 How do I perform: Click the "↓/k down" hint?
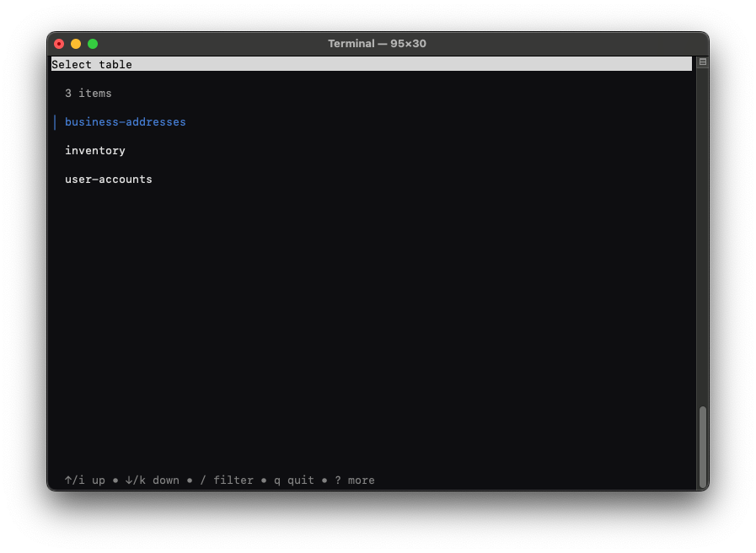(x=153, y=481)
